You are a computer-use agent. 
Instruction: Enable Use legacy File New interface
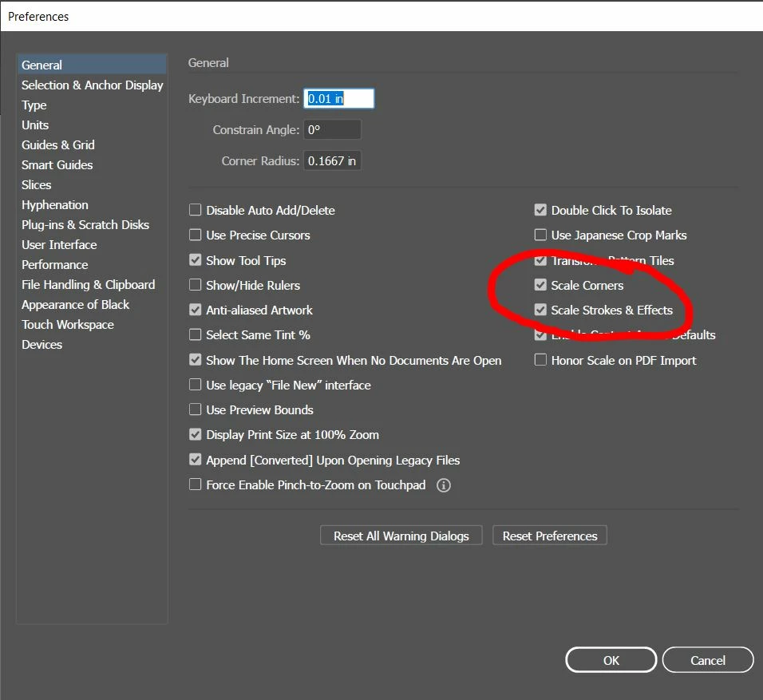pos(195,385)
